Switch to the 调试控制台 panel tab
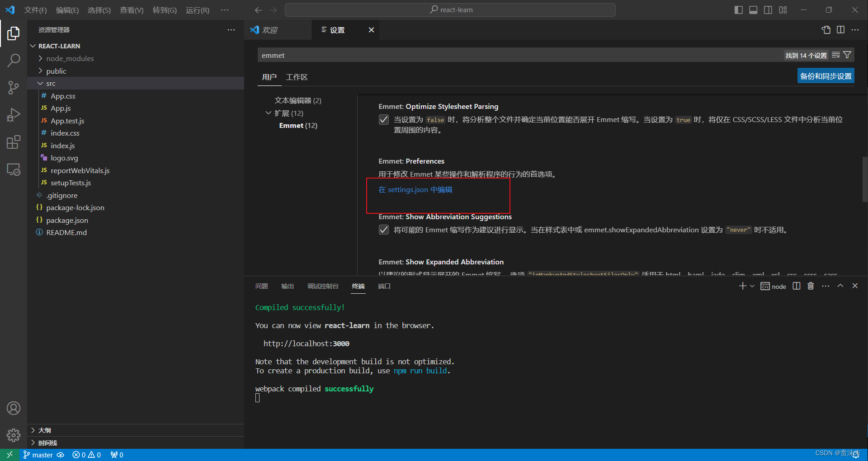The image size is (868, 461). click(323, 286)
